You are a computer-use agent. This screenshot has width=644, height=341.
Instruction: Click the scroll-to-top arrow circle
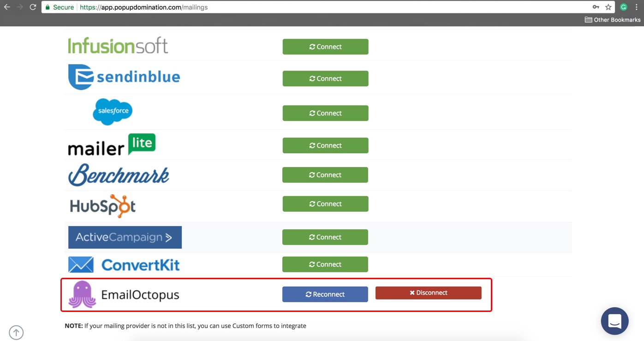click(x=16, y=332)
